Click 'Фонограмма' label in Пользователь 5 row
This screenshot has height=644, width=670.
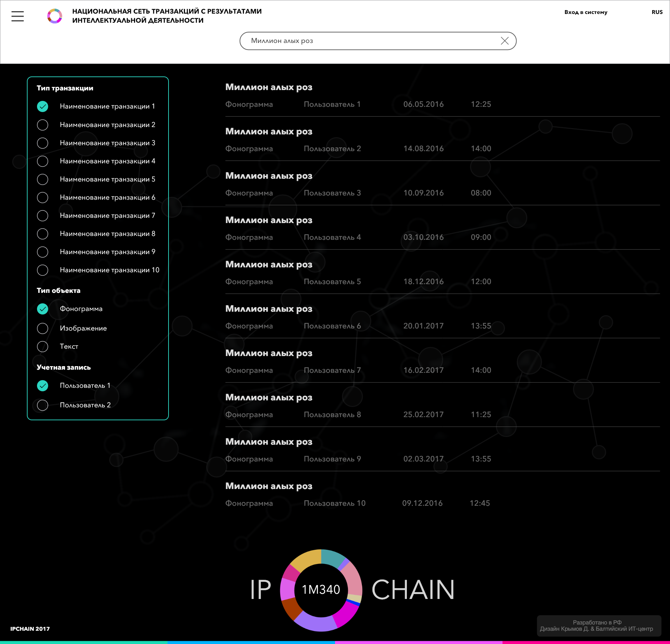[x=249, y=282]
